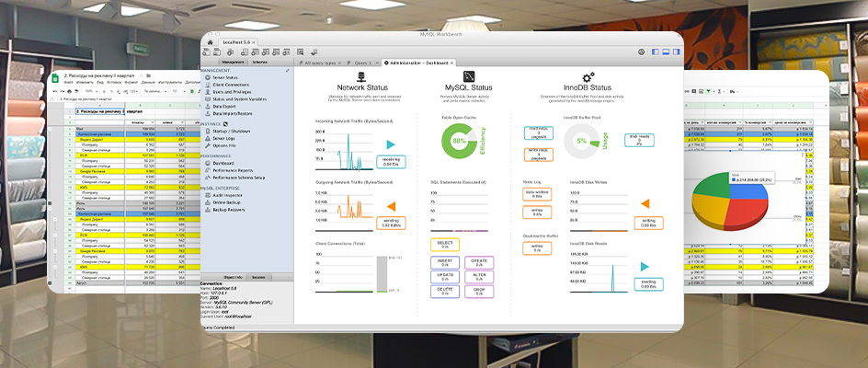Click the SELECT statements counter box
The height and width of the screenshot is (368, 868).
[x=444, y=245]
